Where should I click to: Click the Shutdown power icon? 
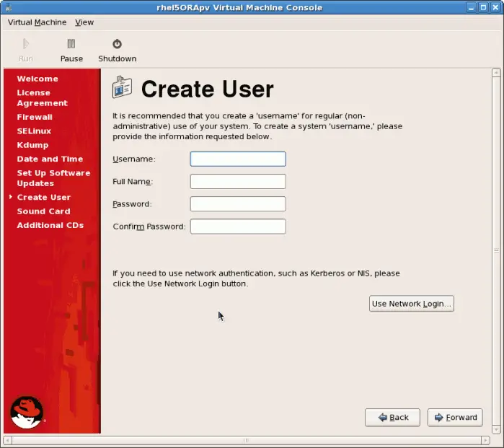coord(117,44)
